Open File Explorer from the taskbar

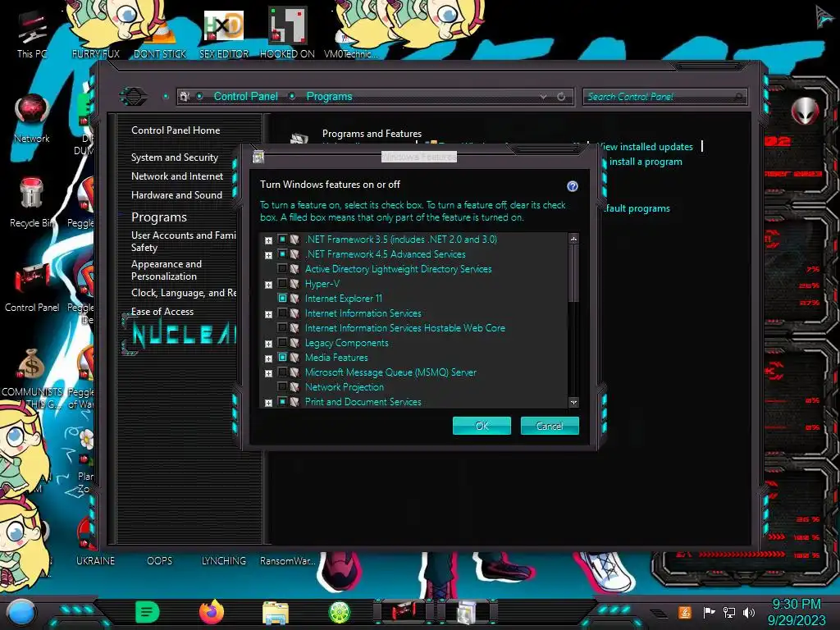click(276, 612)
